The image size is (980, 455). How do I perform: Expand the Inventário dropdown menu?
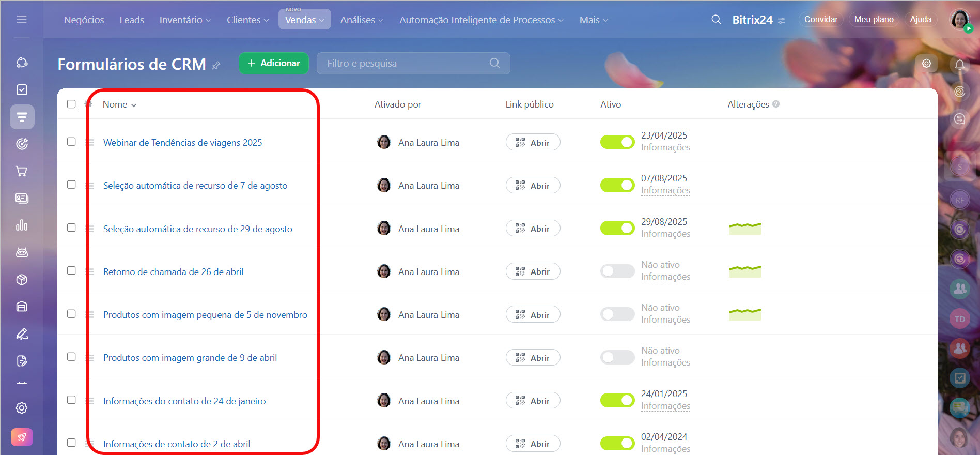[x=184, y=20]
